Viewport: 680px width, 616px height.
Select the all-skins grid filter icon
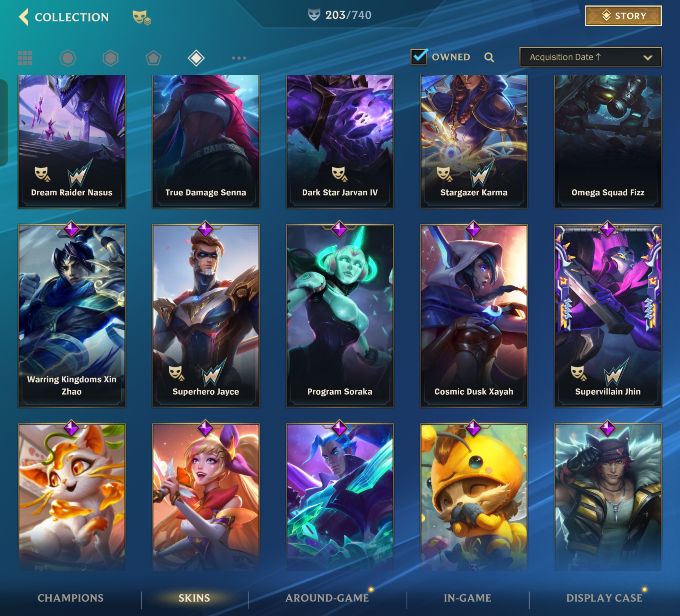pos(25,58)
